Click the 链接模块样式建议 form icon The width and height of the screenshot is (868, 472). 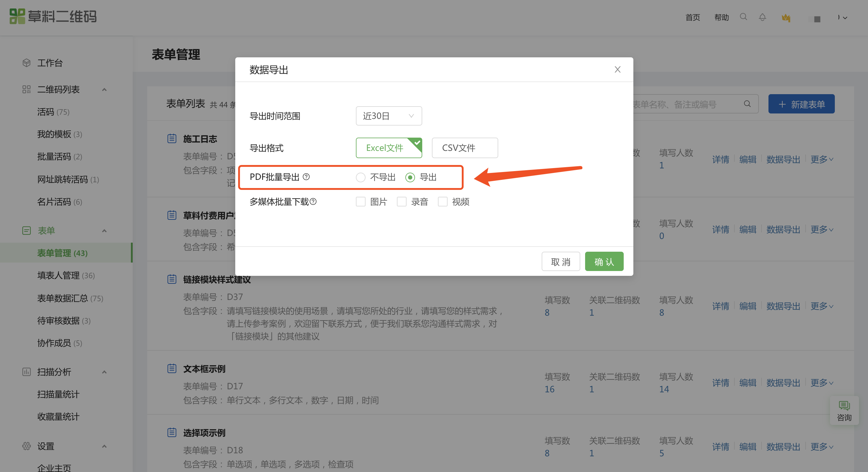(x=172, y=279)
